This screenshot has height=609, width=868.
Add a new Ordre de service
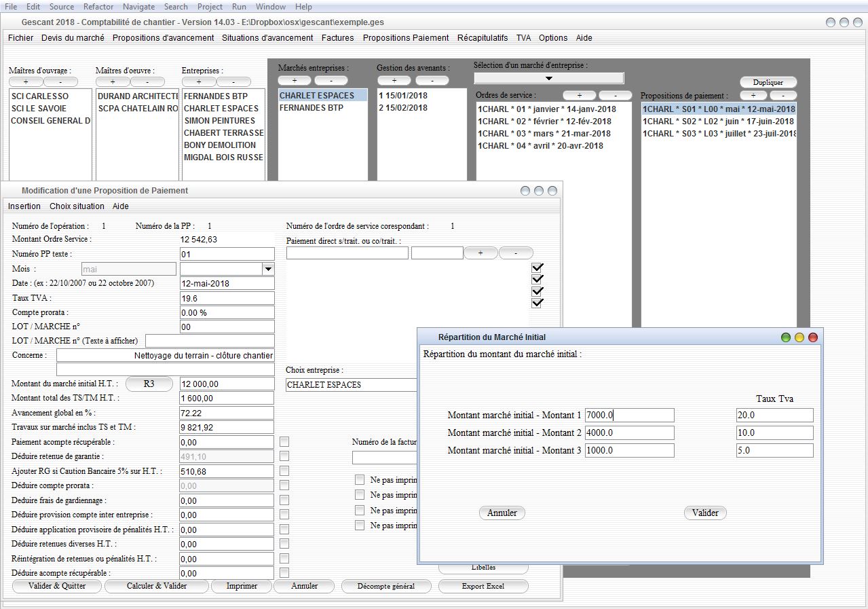580,96
